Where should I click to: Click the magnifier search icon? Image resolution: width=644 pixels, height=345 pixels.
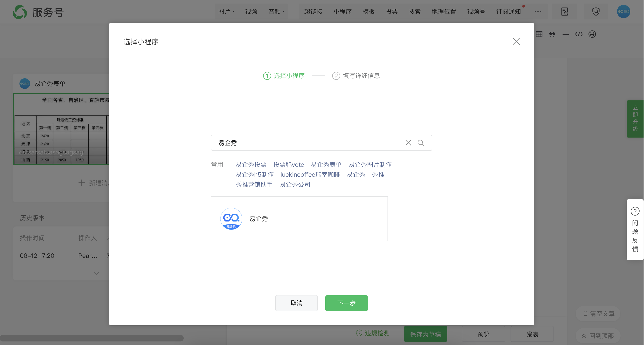pyautogui.click(x=421, y=143)
